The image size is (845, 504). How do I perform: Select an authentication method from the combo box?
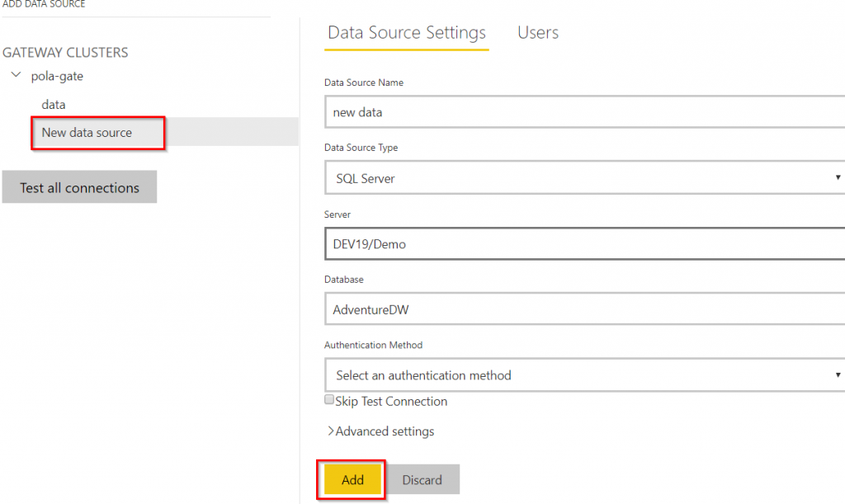[578, 375]
